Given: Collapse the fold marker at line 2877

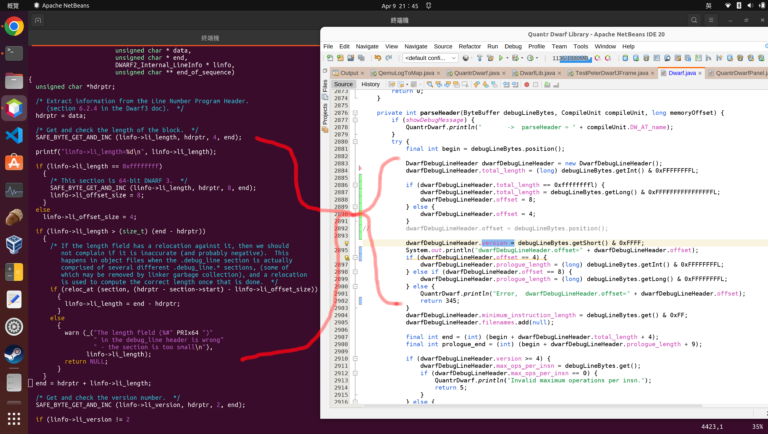Looking at the screenshot, I should point(355,120).
